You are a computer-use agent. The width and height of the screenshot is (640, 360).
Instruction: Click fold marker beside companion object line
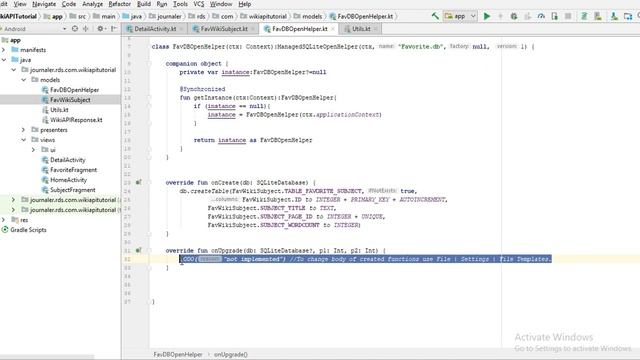pos(149,64)
